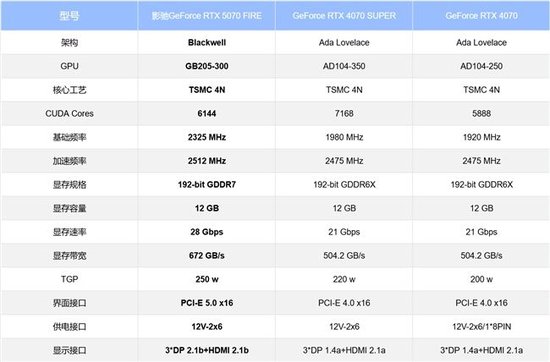The image size is (550, 362).
Task: Select the 250 w TGP cell
Action: pos(207,279)
